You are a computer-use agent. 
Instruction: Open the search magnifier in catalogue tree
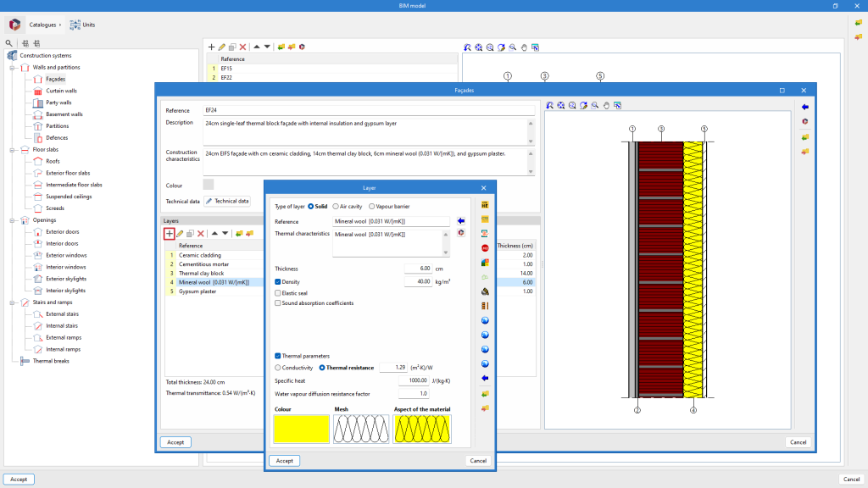9,43
